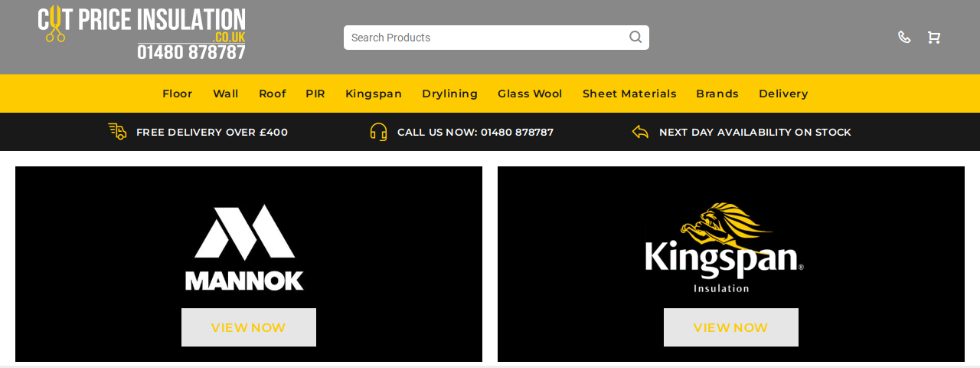Click the 01480 878787 number under the logo
Screen dimensions: 980x368
191,52
